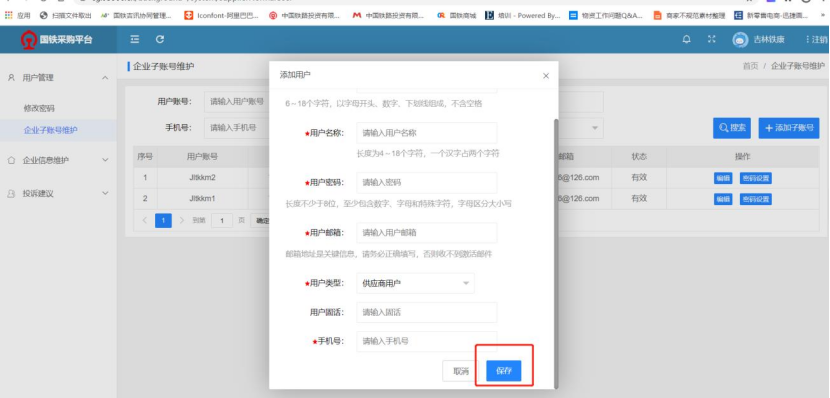
Task: Show more bookmarks overflow chevron
Action: pos(822,15)
